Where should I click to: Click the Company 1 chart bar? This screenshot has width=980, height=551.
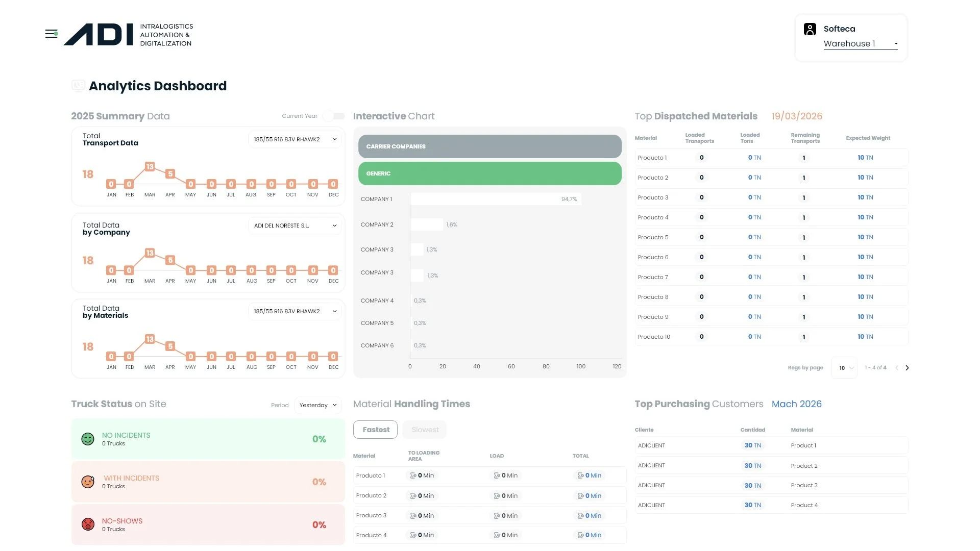(495, 199)
